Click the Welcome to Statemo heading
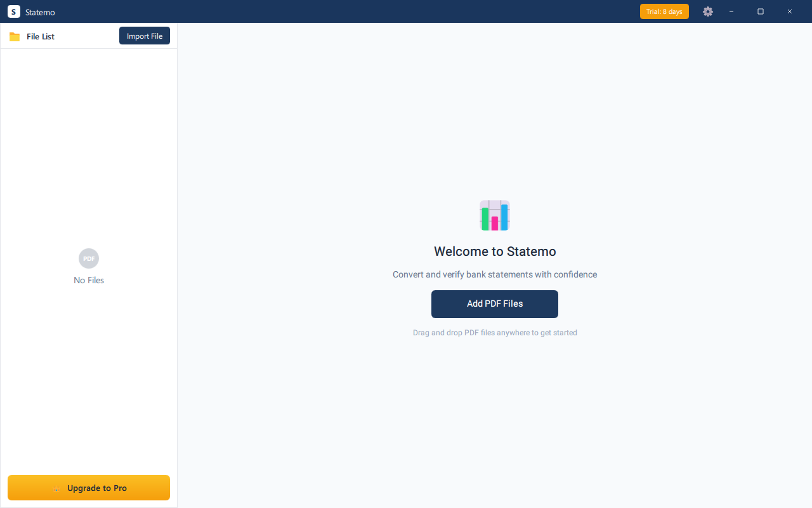812x508 pixels. tap(495, 251)
